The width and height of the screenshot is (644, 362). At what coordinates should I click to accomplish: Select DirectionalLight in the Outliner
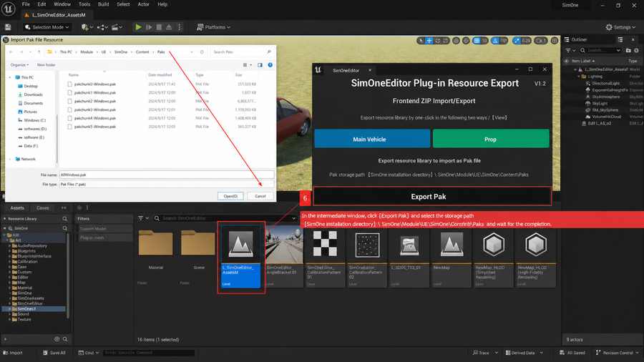pyautogui.click(x=605, y=83)
